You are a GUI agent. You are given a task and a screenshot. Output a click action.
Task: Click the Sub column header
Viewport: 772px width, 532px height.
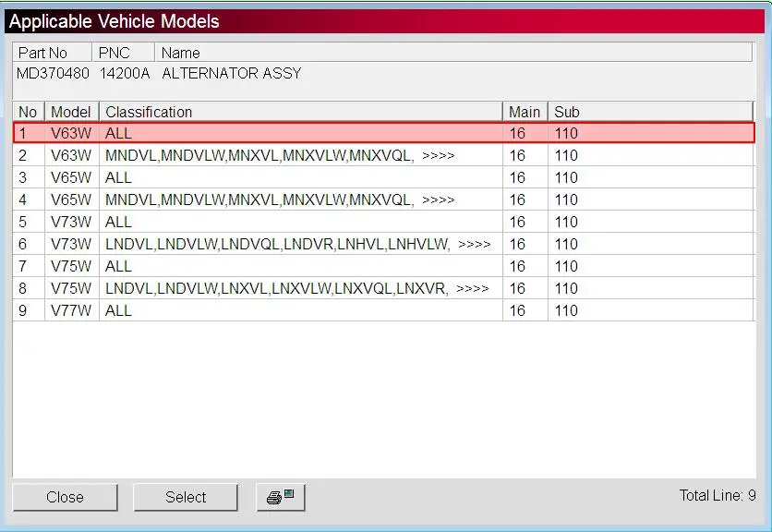click(x=651, y=112)
